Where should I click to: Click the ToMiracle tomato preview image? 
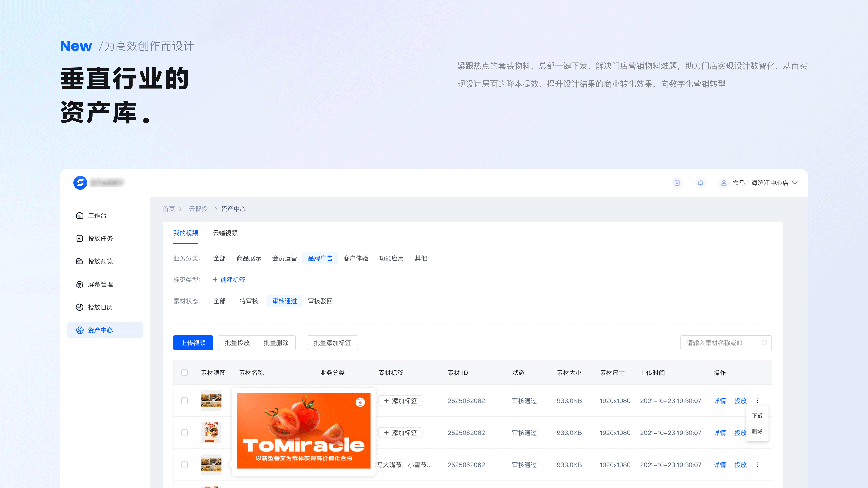[x=304, y=431]
